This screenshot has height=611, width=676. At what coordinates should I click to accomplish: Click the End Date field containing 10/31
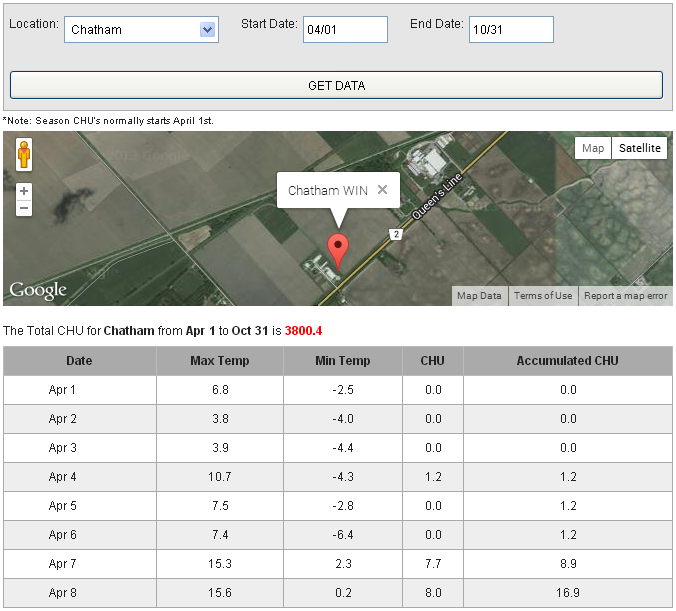(x=511, y=29)
